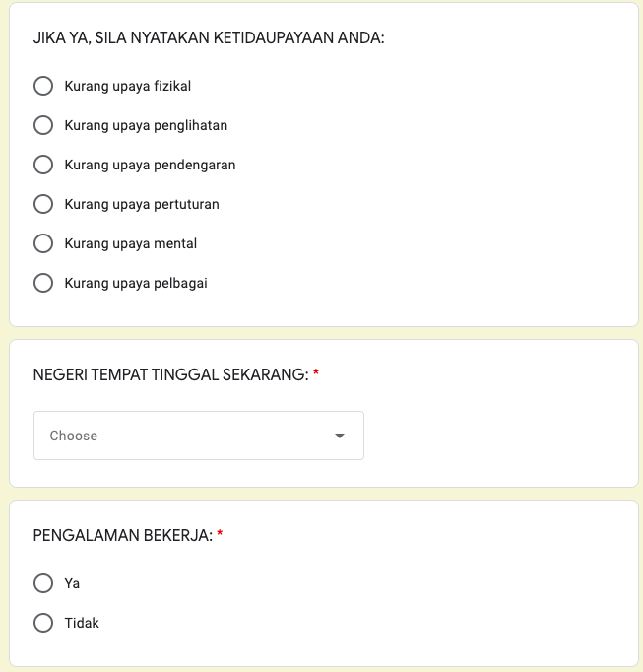
Task: Click the Ya label text
Action: [x=72, y=583]
